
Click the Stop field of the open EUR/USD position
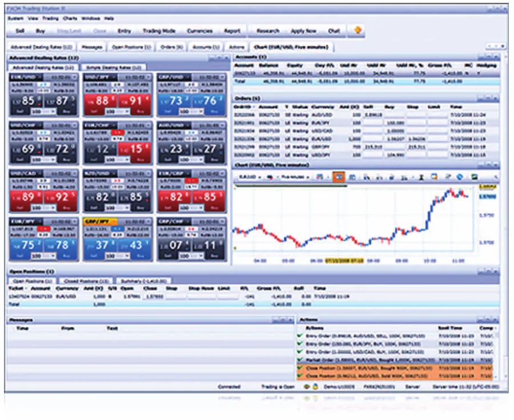pos(176,297)
